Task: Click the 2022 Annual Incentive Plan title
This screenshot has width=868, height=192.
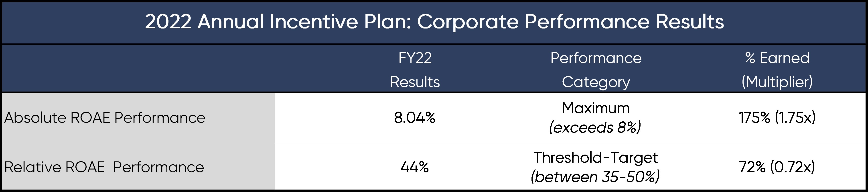Action: coord(434,22)
